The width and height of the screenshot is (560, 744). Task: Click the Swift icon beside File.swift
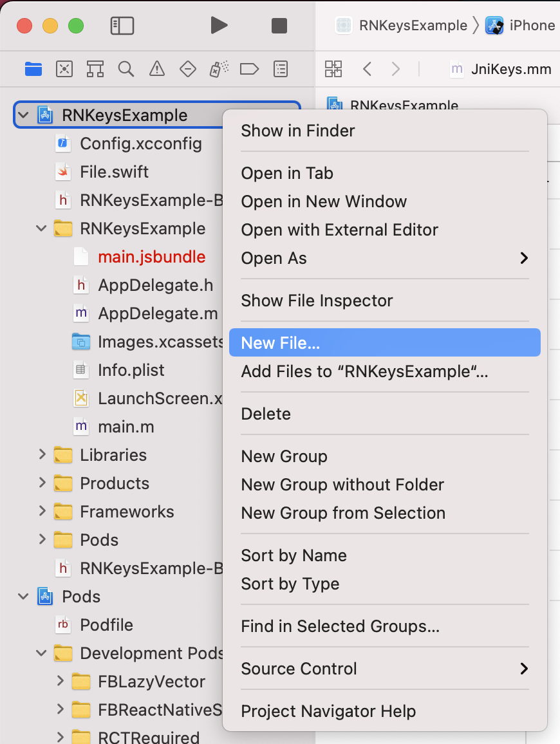(x=62, y=172)
